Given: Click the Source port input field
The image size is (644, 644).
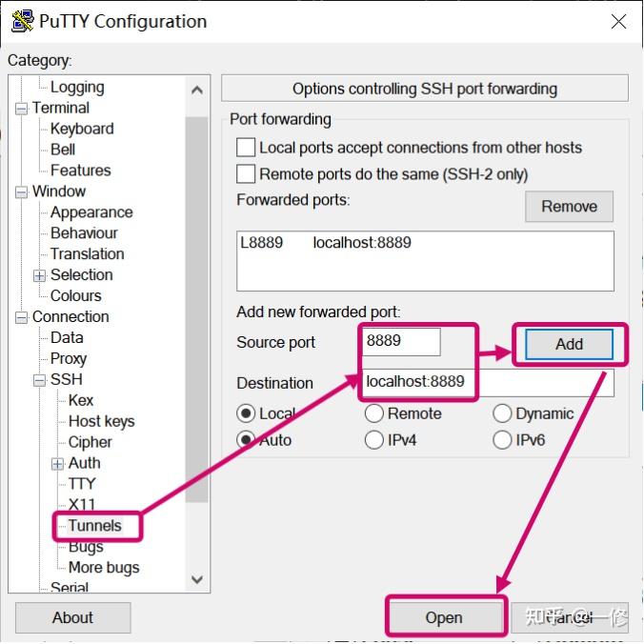Looking at the screenshot, I should click(401, 342).
